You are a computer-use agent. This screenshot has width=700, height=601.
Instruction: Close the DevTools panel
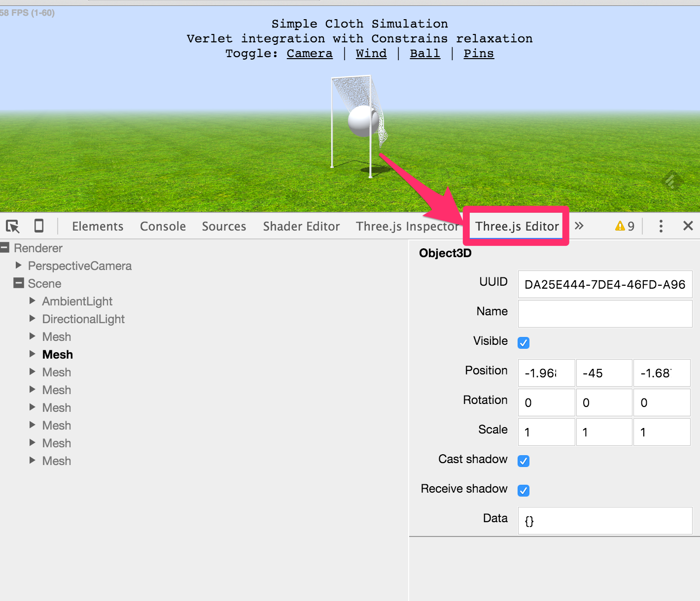[688, 226]
